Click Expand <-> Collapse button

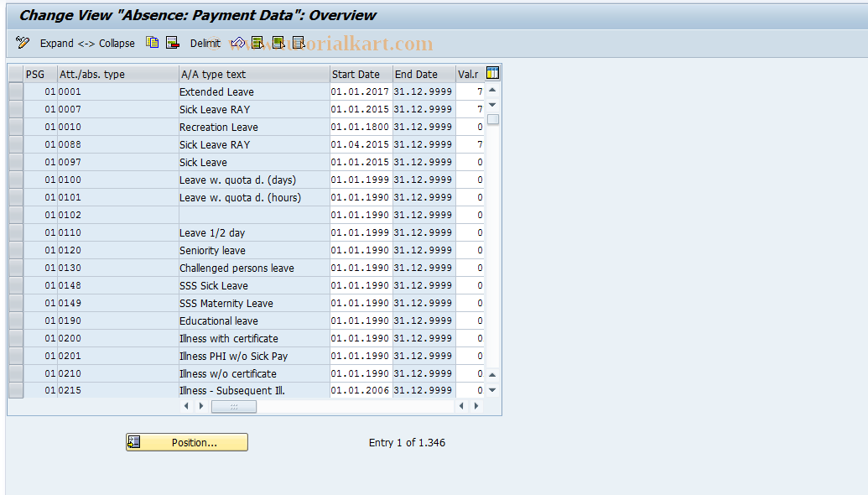pos(87,43)
